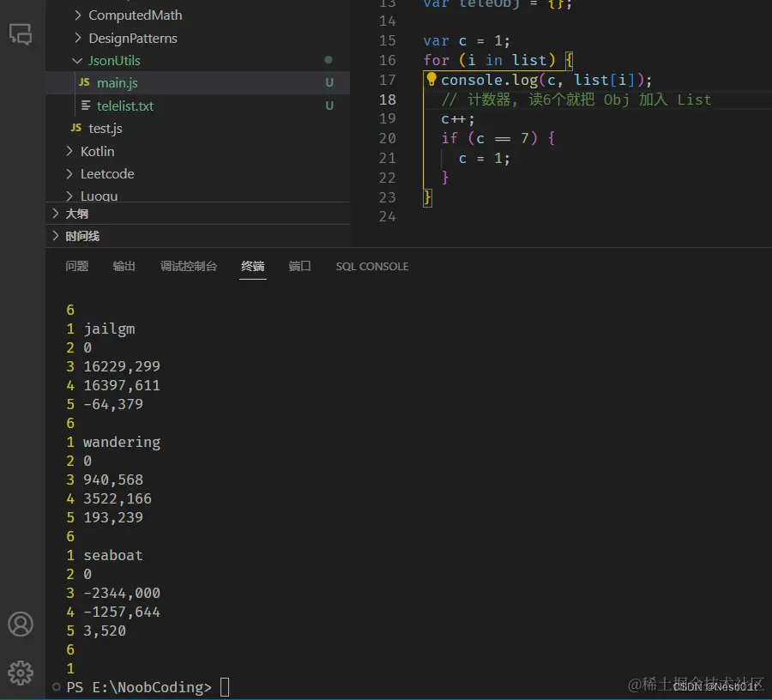Click '16229,299' in terminal output

[122, 367]
